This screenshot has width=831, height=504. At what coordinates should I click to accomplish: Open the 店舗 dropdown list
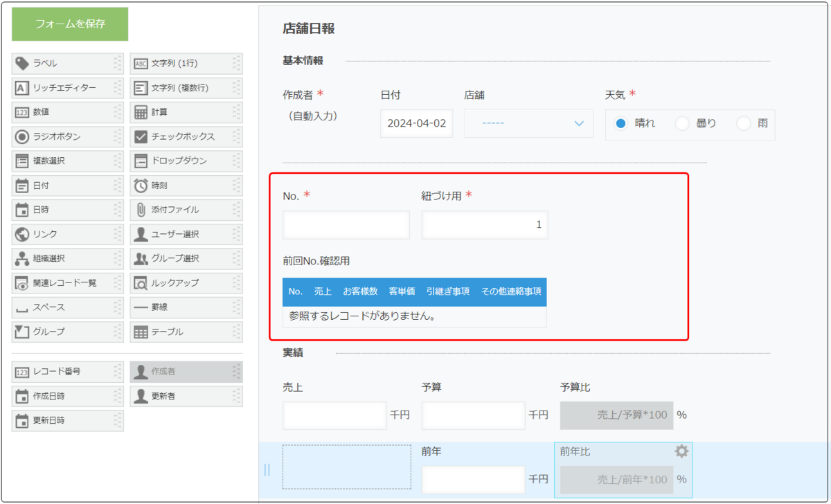(x=528, y=123)
